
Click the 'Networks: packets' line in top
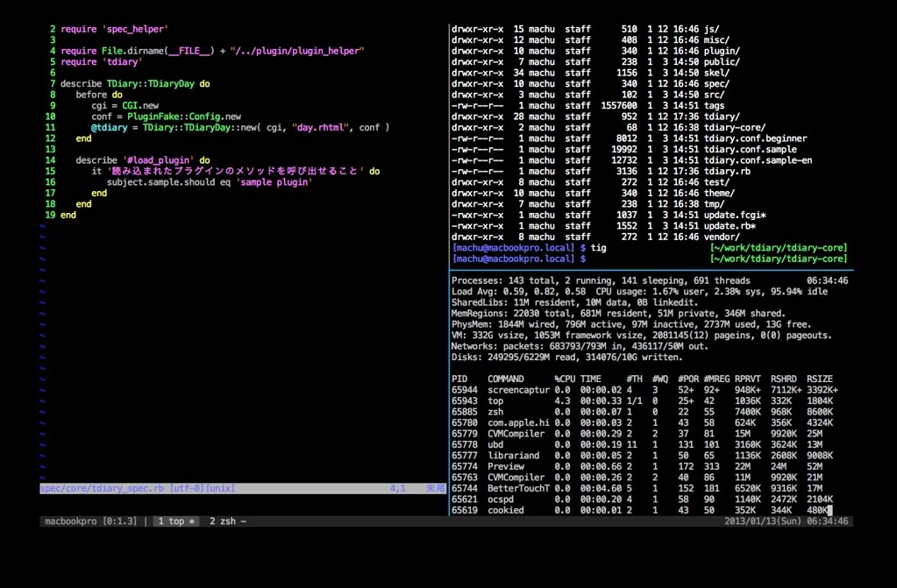coord(580,346)
